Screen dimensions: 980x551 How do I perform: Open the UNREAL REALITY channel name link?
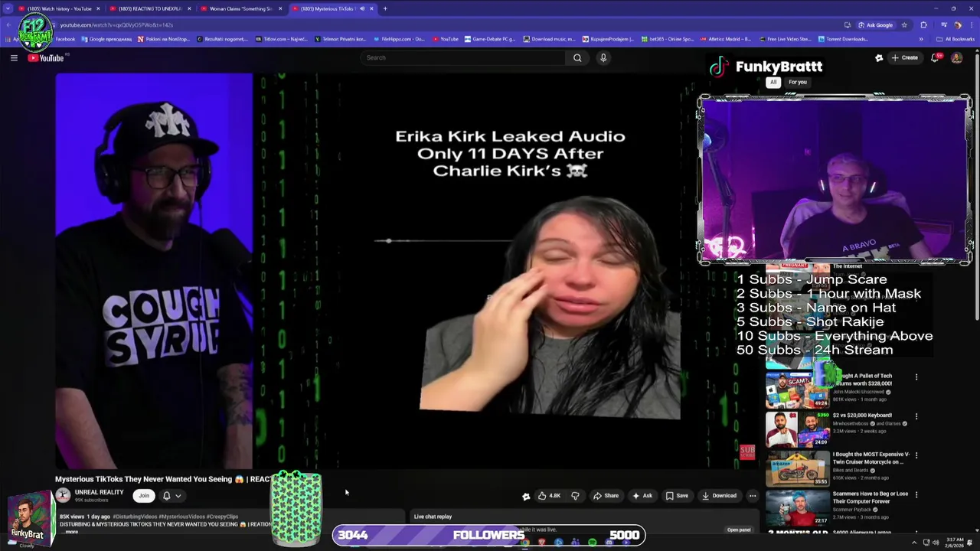(99, 492)
